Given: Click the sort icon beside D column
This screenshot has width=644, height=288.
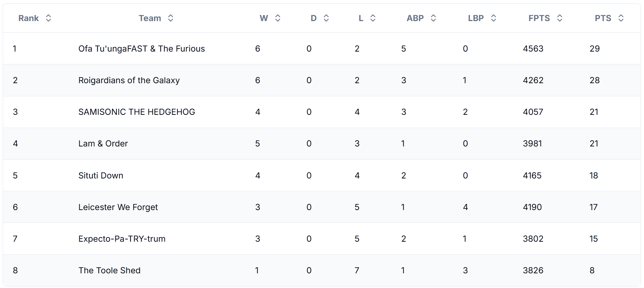Looking at the screenshot, I should click(x=326, y=18).
